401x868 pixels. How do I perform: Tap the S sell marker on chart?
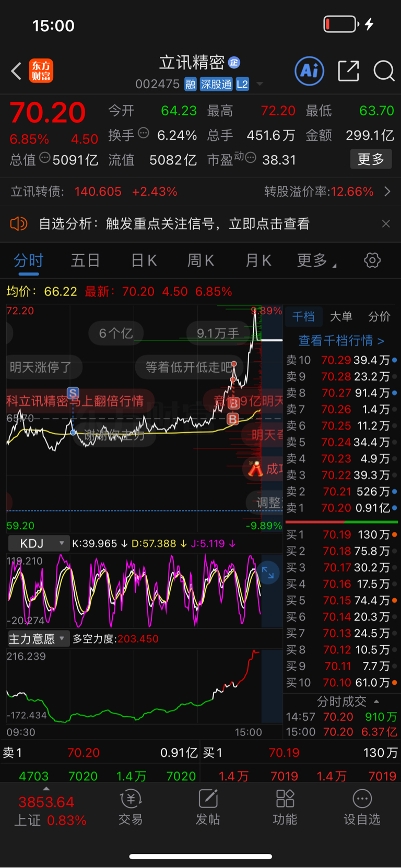[x=73, y=393]
